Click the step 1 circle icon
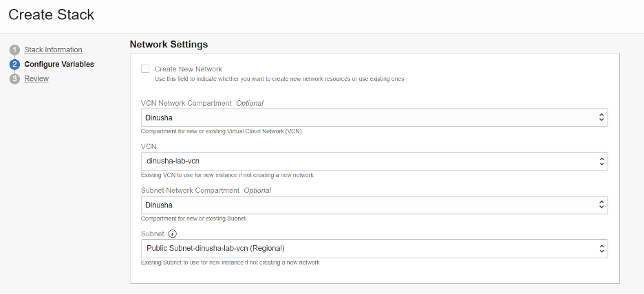The width and height of the screenshot is (644, 294). 14,50
